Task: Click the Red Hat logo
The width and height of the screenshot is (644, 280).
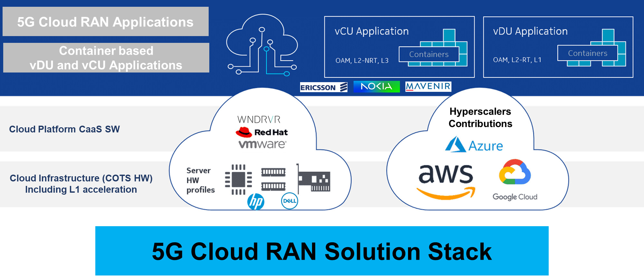Action: point(261,132)
